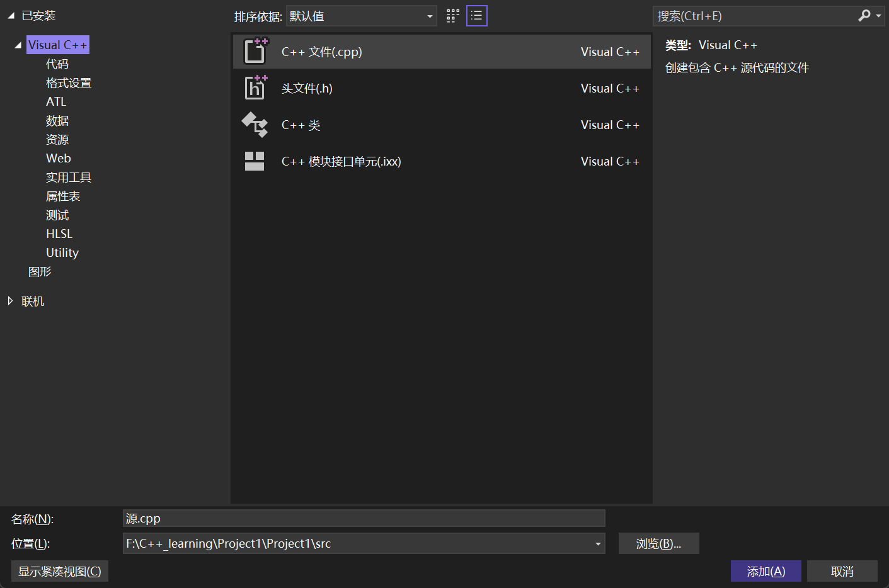
Task: Open the 排序依据 默认值 dropdown
Action: (362, 16)
